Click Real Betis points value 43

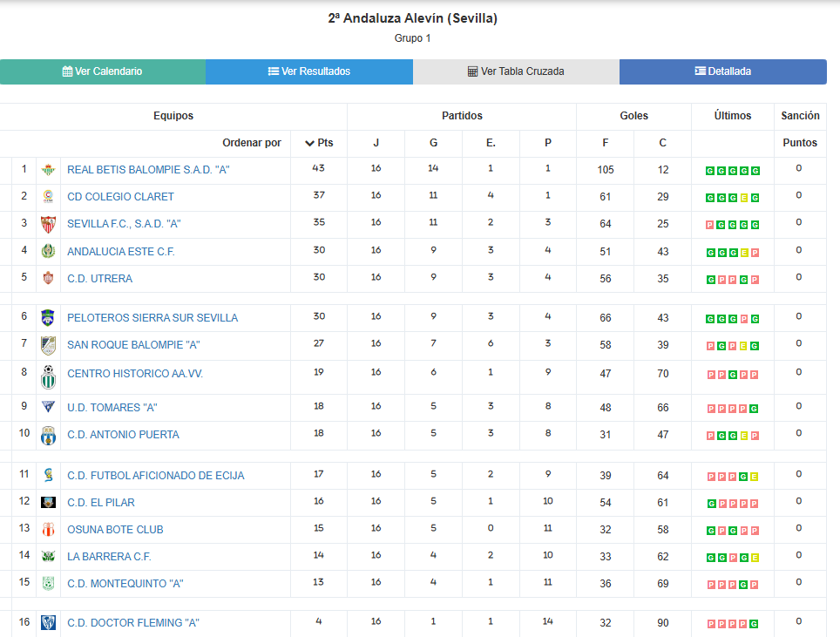click(319, 168)
